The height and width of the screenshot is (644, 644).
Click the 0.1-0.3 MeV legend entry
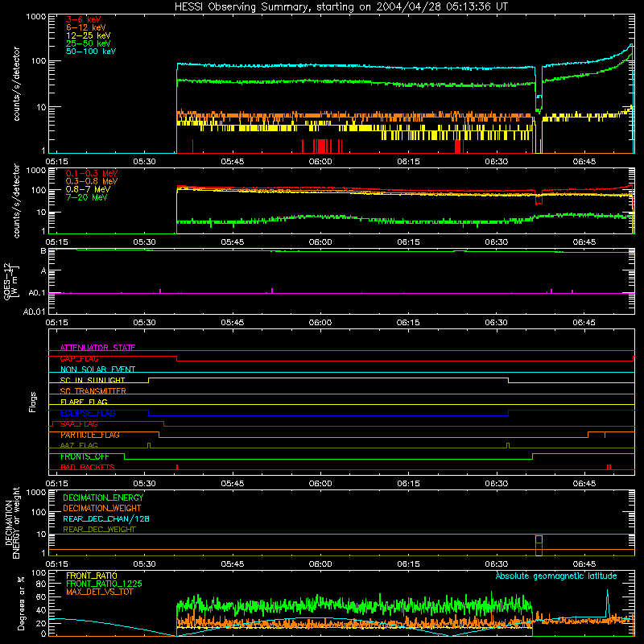(92, 173)
